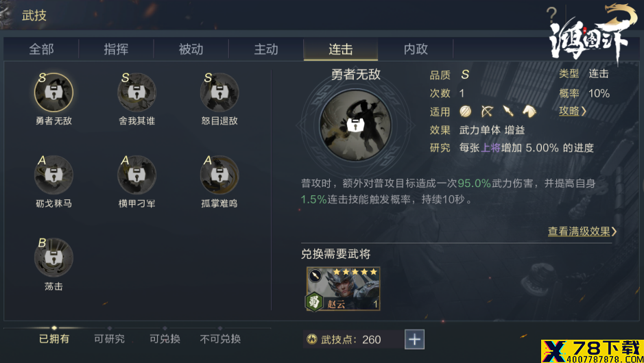Viewport: 644px width, 363px height.
Task: Select the 砺戈秣马 skill icon
Action: tap(53, 175)
